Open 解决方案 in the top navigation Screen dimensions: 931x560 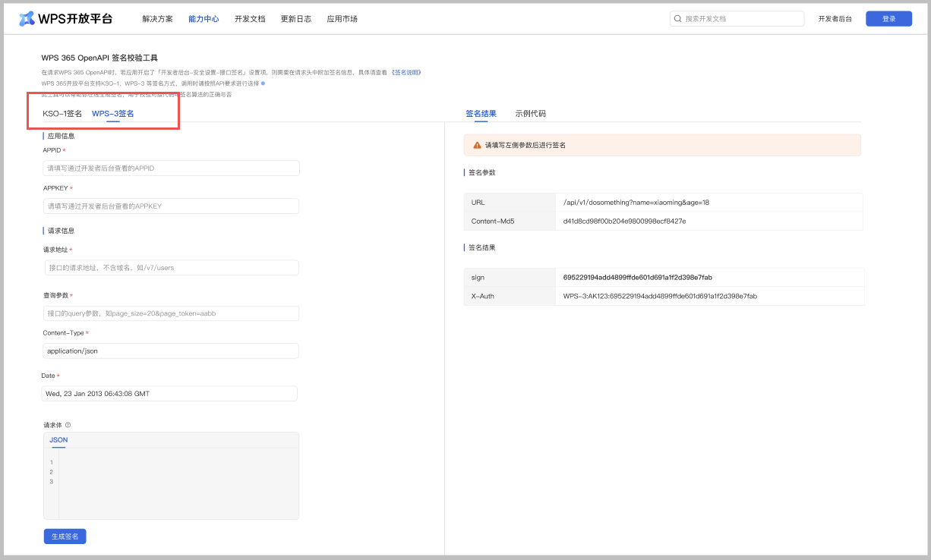(x=157, y=19)
